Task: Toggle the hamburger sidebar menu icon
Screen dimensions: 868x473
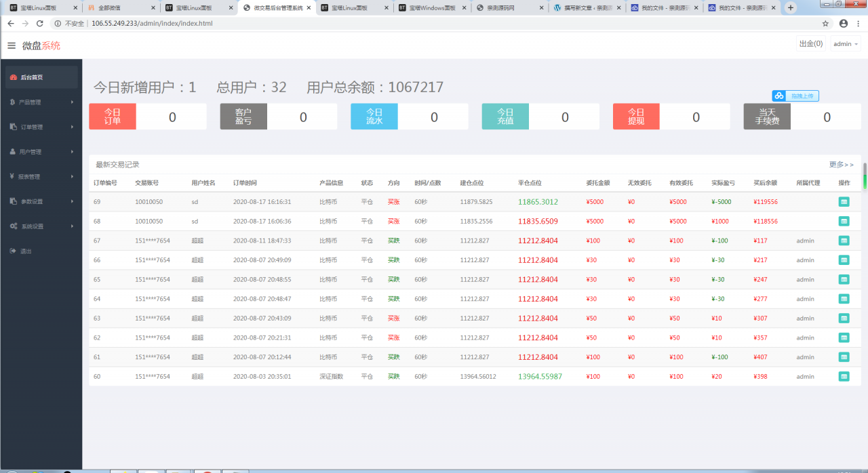Action: pyautogui.click(x=12, y=45)
